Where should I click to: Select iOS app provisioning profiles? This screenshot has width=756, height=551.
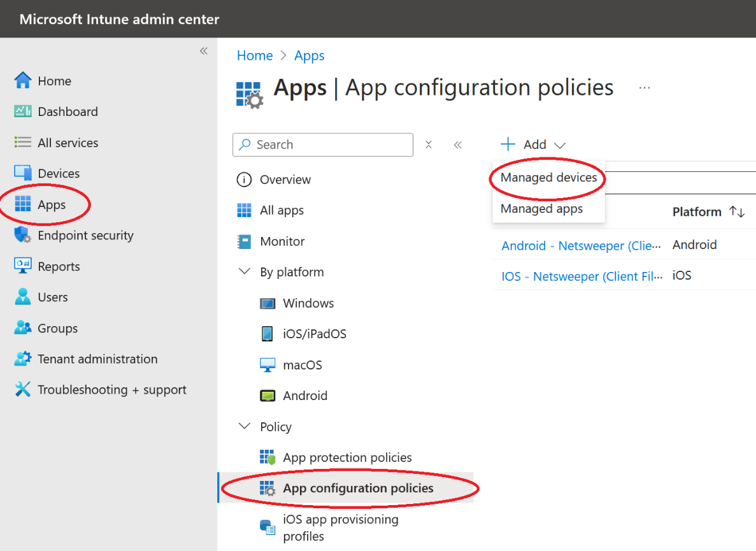point(340,527)
